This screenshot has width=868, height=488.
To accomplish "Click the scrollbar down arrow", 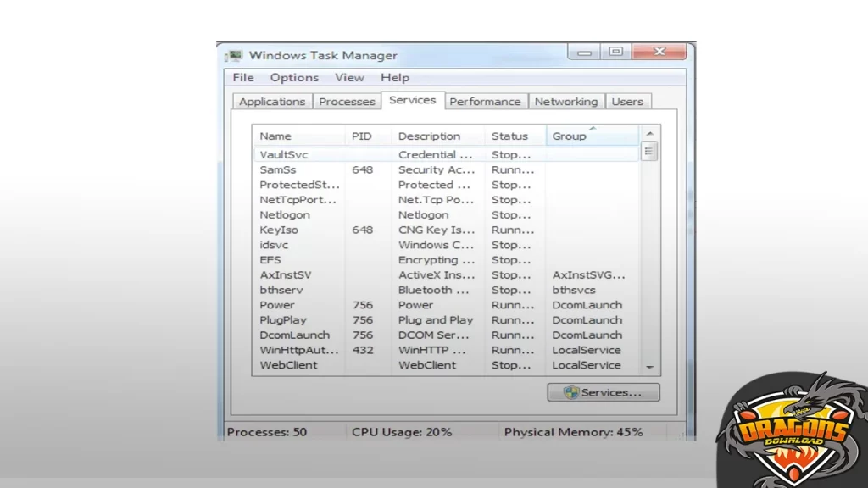I will pyautogui.click(x=650, y=367).
